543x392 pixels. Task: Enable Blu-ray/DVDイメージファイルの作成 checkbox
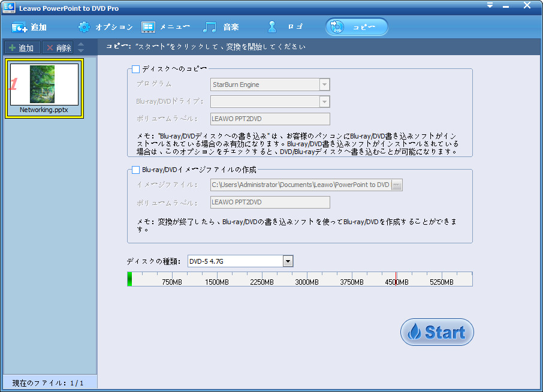[135, 170]
